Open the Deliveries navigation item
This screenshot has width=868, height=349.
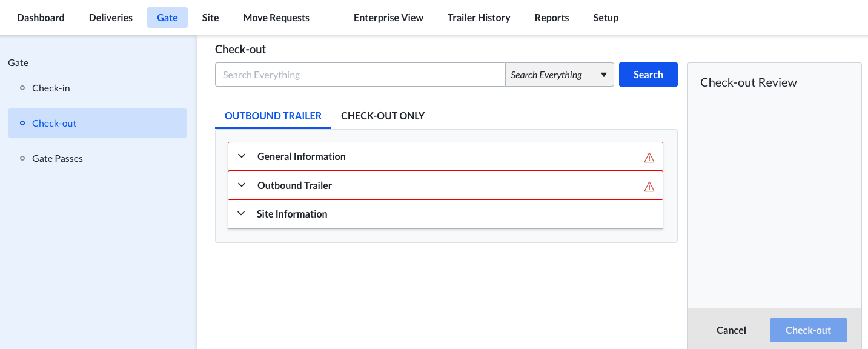(111, 18)
